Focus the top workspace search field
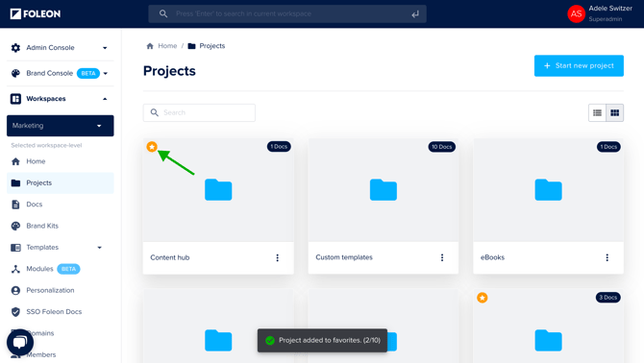 pos(287,14)
